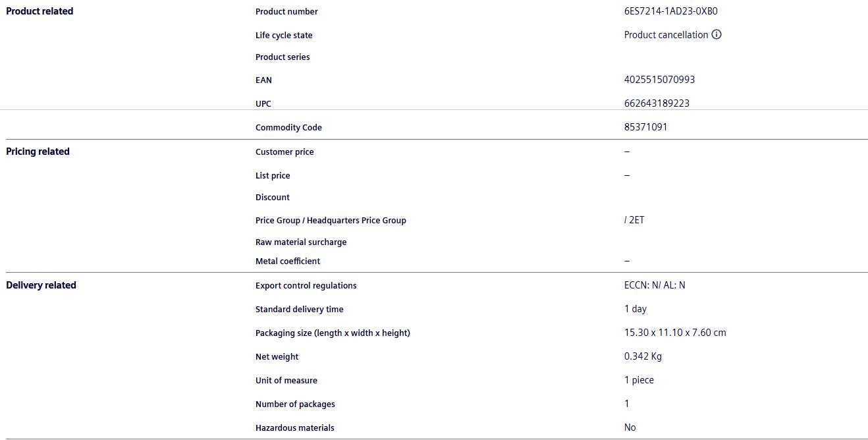This screenshot has height=440, width=868.
Task: Select the ECCN export control value
Action: 655,285
